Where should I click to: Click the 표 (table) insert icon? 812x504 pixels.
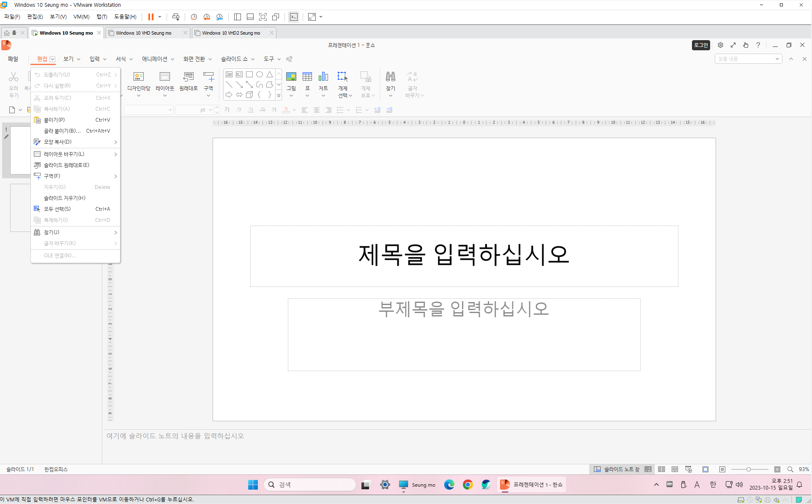pyautogui.click(x=307, y=77)
